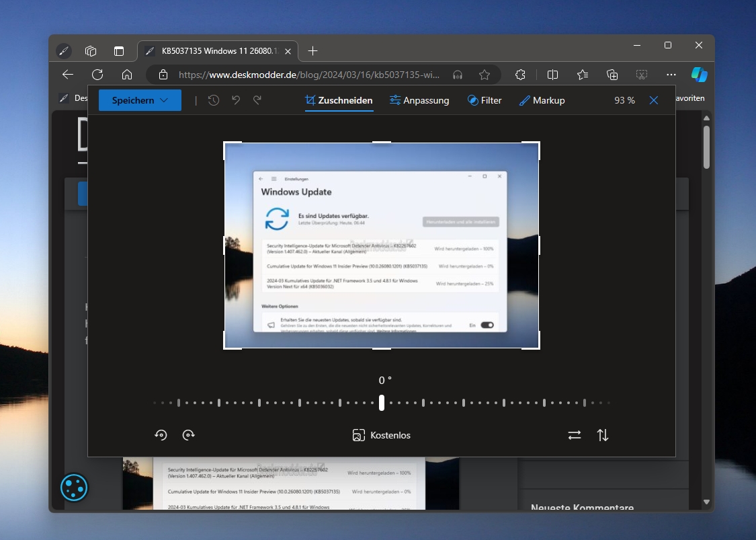Open the Kostenlos aspect ratio option
The width and height of the screenshot is (756, 540).
(382, 435)
